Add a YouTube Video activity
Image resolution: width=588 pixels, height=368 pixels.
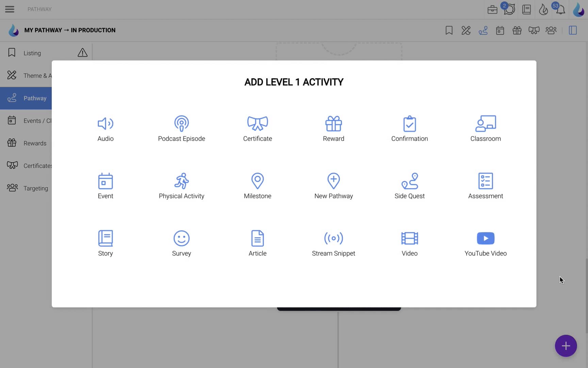point(486,243)
